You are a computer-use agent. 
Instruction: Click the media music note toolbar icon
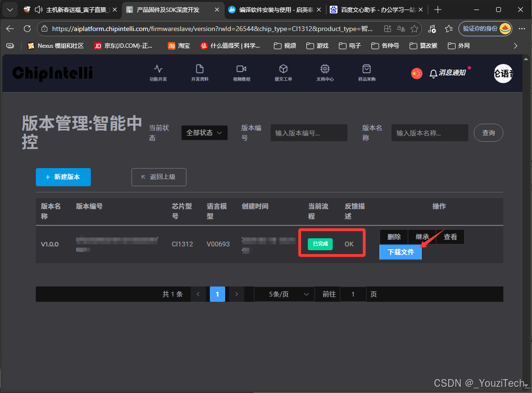click(x=432, y=29)
